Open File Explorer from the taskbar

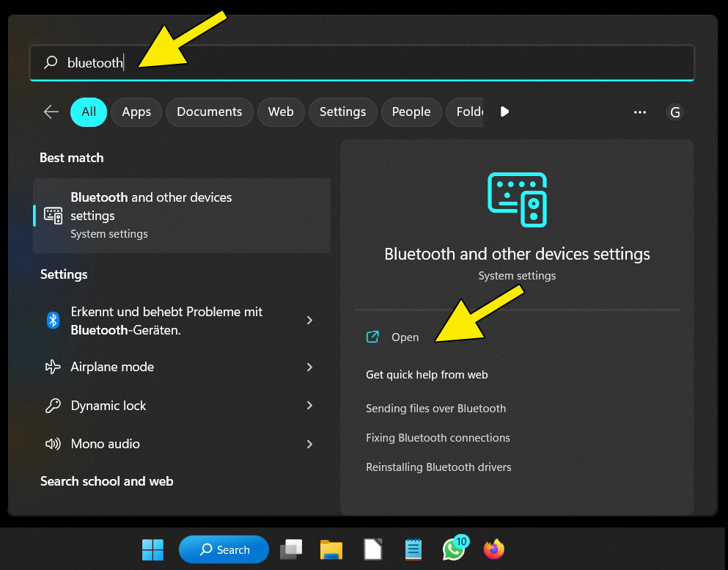pos(331,549)
